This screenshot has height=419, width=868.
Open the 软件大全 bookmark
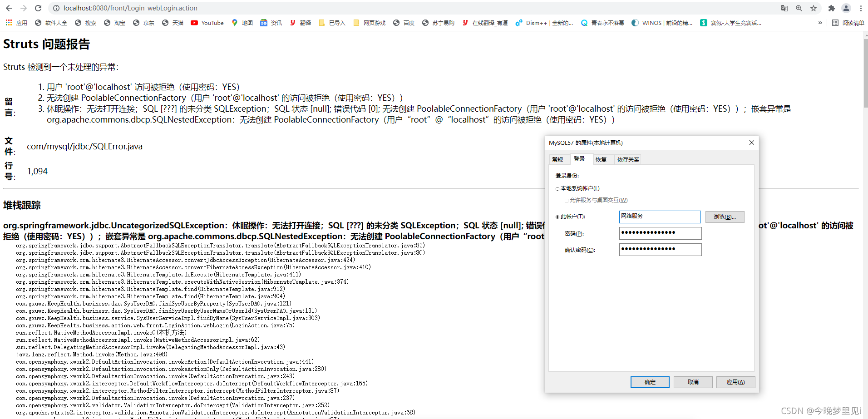click(51, 23)
